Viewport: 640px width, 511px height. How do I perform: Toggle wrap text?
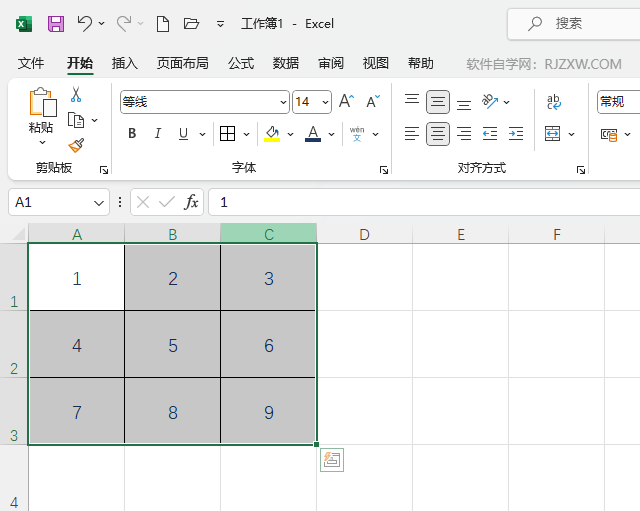(x=553, y=102)
